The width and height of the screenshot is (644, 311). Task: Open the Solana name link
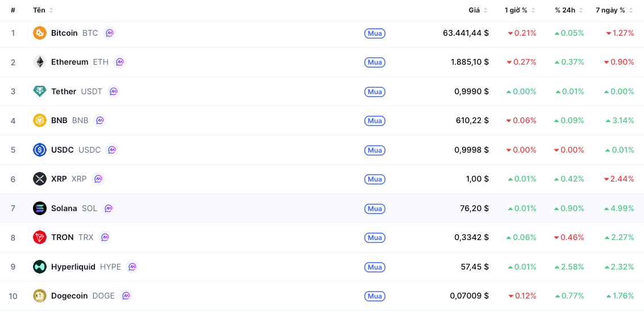click(64, 208)
